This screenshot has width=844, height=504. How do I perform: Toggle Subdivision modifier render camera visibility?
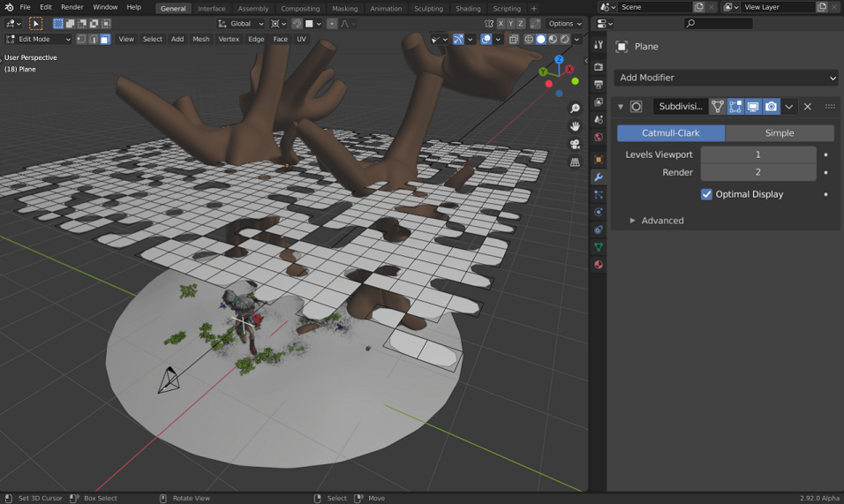click(x=771, y=107)
